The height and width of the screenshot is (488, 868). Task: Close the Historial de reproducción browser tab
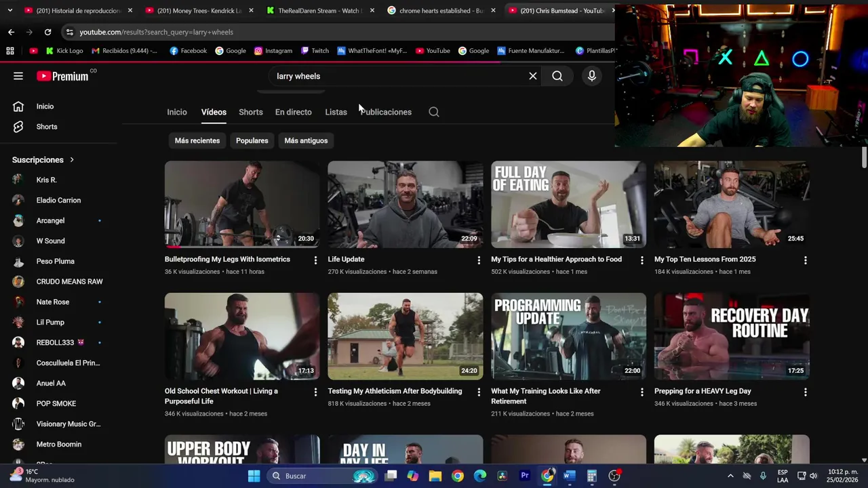click(x=130, y=10)
